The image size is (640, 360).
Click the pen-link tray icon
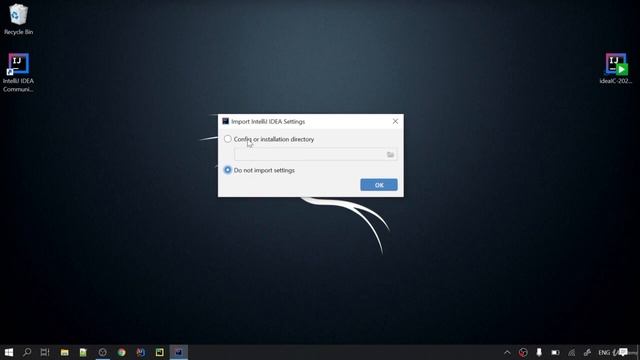coord(587,353)
